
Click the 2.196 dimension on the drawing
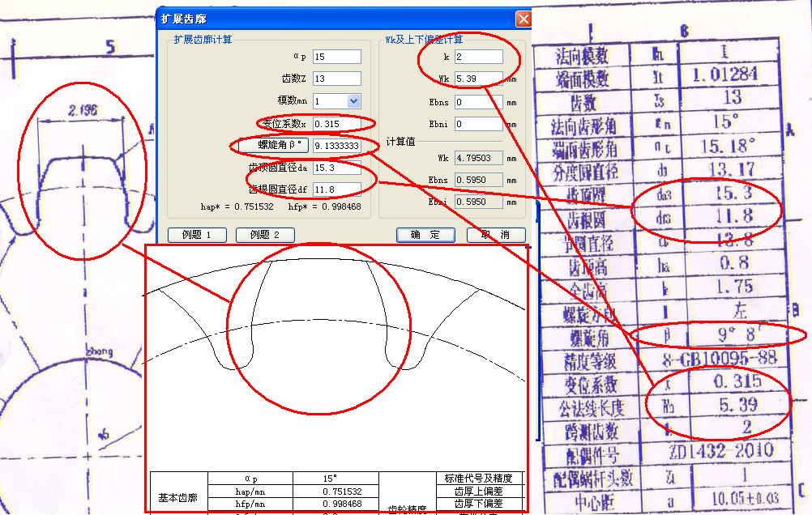(x=83, y=110)
